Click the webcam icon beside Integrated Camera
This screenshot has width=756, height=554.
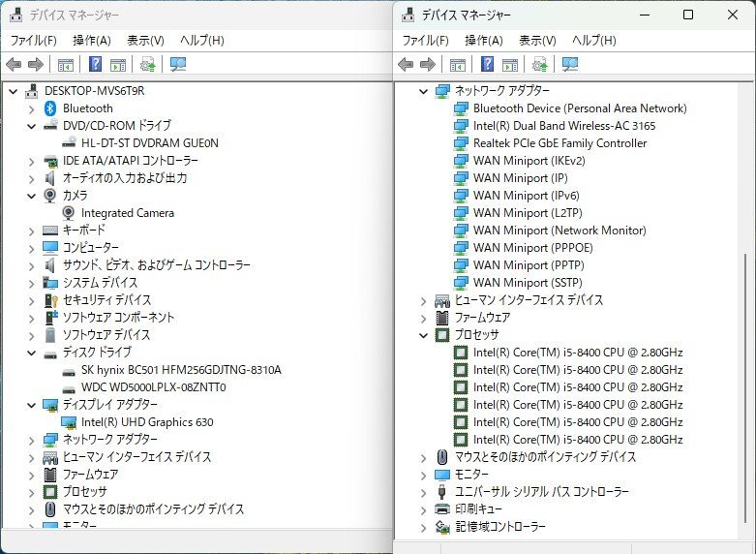69,213
